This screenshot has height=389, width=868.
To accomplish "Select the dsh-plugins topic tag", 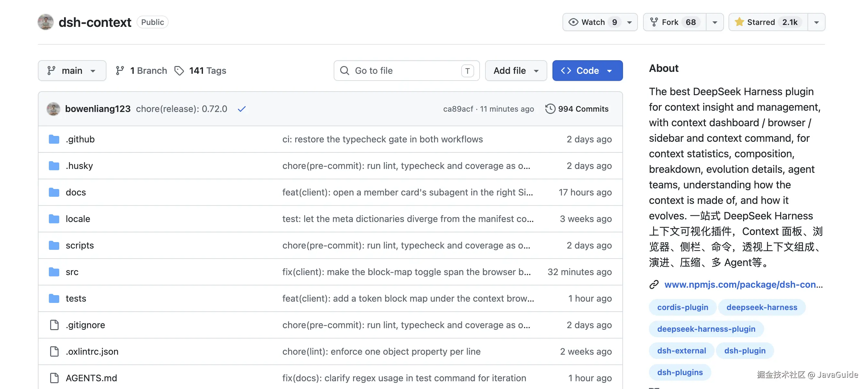I will tap(680, 372).
